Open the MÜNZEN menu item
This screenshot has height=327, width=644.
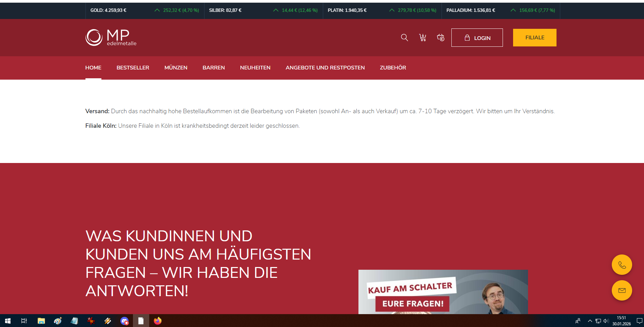(x=176, y=68)
